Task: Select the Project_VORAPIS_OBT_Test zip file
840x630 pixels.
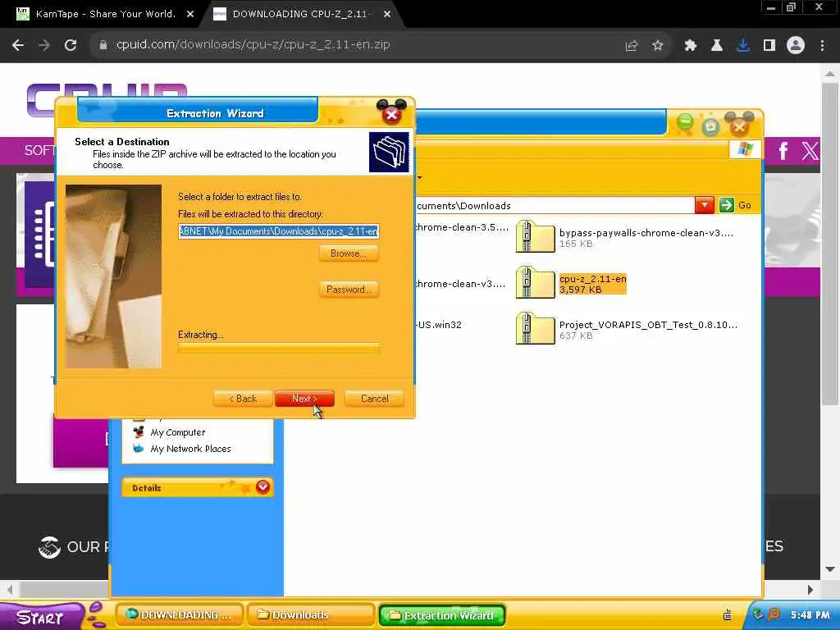Action: (626, 329)
